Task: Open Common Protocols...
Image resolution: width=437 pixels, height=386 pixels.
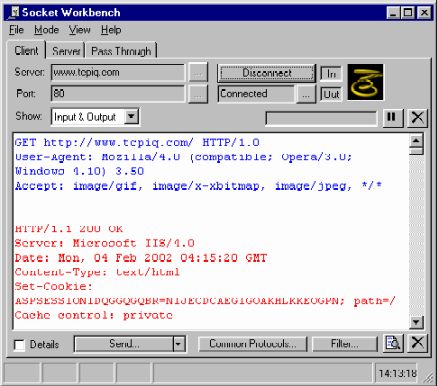Action: tap(252, 344)
